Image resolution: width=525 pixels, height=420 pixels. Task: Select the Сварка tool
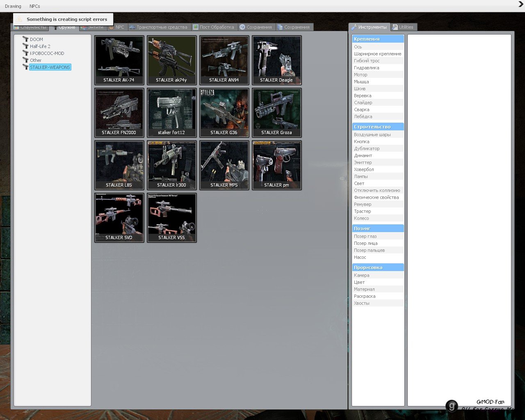tap(378, 110)
